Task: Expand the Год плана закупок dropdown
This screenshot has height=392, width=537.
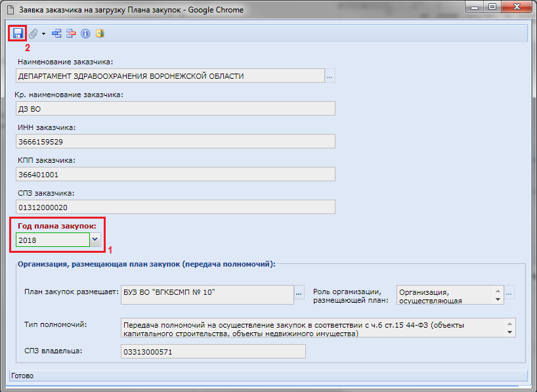Action: point(96,240)
